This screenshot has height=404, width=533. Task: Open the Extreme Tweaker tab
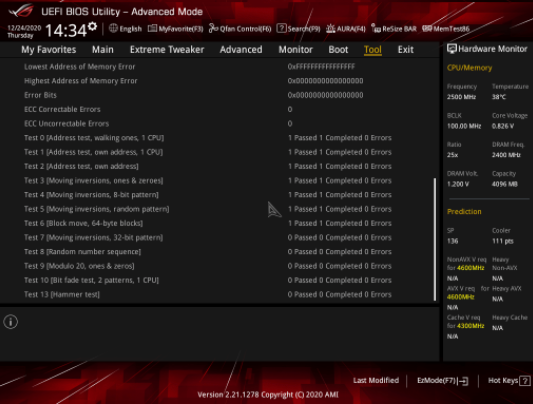[x=167, y=50]
